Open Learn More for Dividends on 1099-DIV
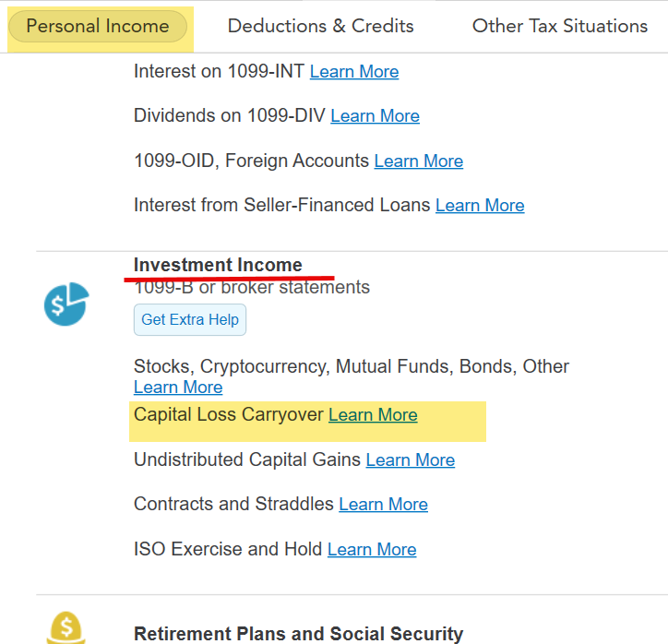 [375, 116]
